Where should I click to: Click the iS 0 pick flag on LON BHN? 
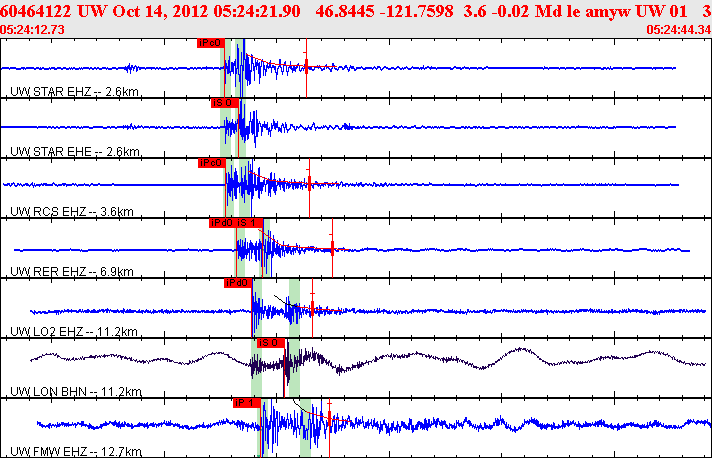tap(271, 343)
